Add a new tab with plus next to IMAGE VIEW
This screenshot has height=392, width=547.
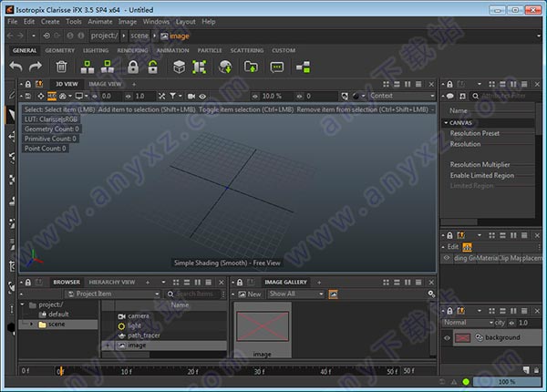coord(134,84)
